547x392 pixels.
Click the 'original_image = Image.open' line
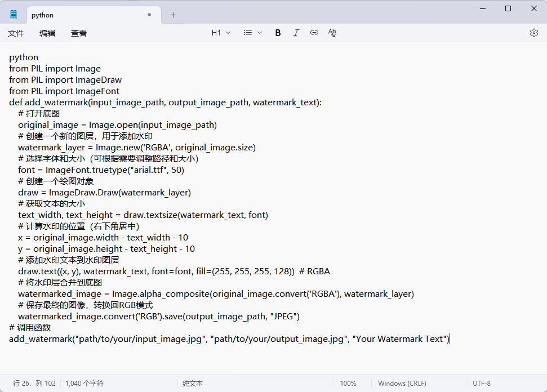point(118,125)
